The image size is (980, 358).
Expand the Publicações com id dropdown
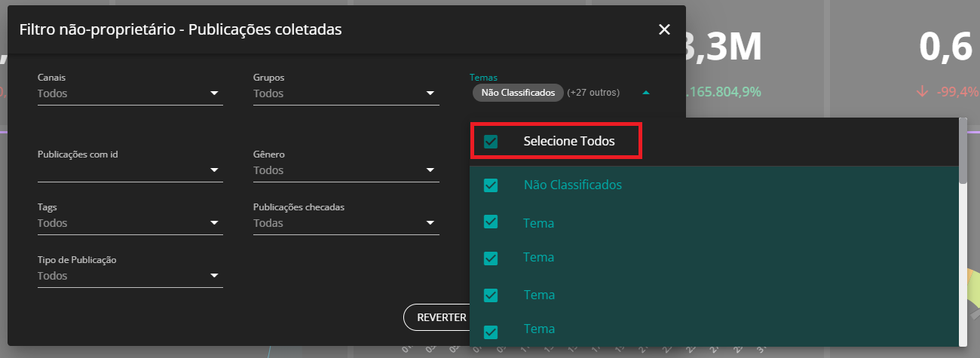point(130,170)
